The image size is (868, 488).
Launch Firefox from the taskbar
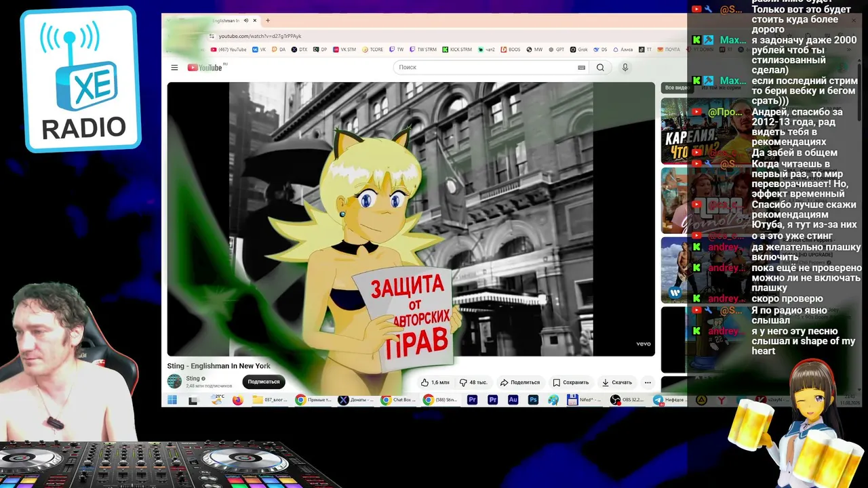(x=237, y=400)
